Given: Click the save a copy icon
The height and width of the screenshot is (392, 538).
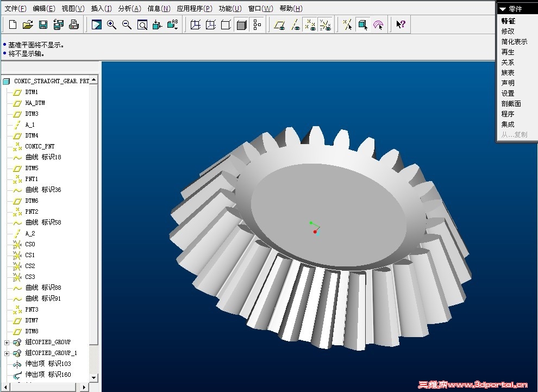Looking at the screenshot, I should click(58, 24).
